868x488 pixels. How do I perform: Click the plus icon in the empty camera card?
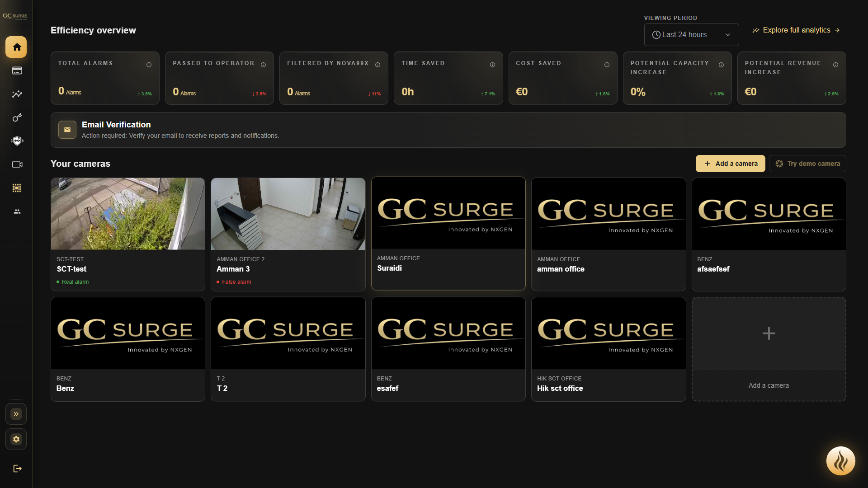(769, 333)
